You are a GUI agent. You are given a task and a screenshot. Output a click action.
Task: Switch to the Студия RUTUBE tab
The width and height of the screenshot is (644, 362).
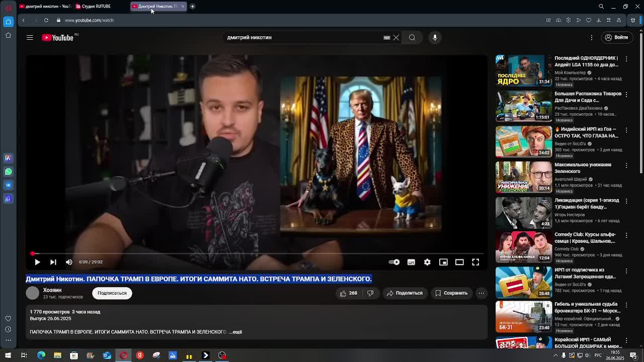(x=96, y=6)
